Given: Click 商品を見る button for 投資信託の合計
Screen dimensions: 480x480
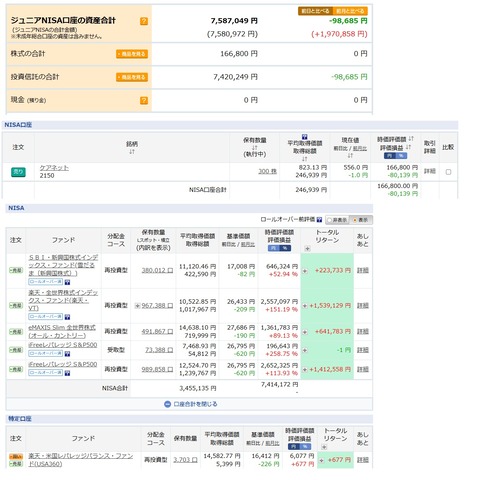Looking at the screenshot, I should [132, 77].
